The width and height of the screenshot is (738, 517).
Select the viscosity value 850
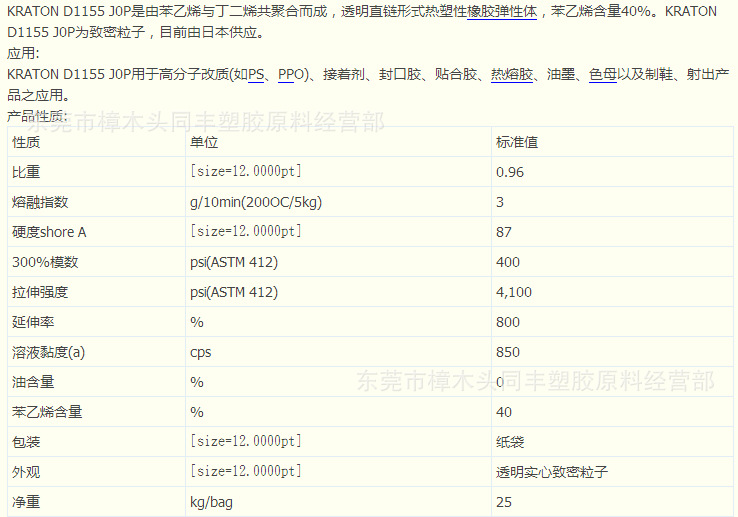[x=508, y=352]
